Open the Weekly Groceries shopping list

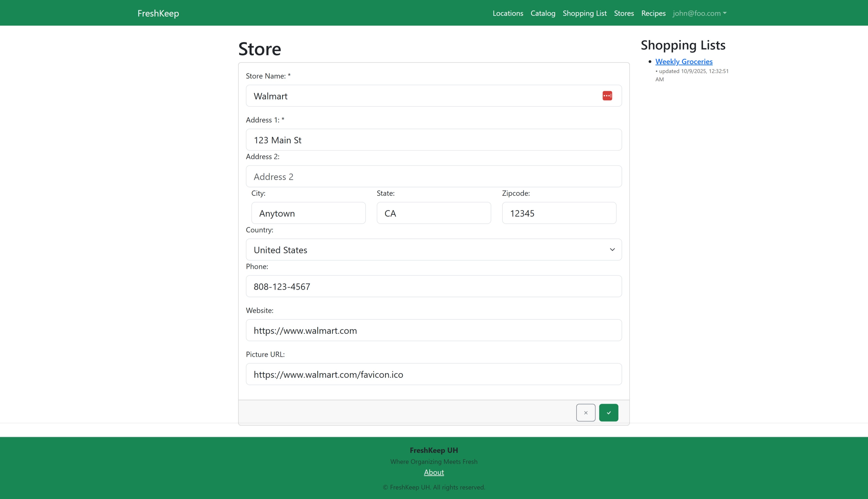pos(684,61)
